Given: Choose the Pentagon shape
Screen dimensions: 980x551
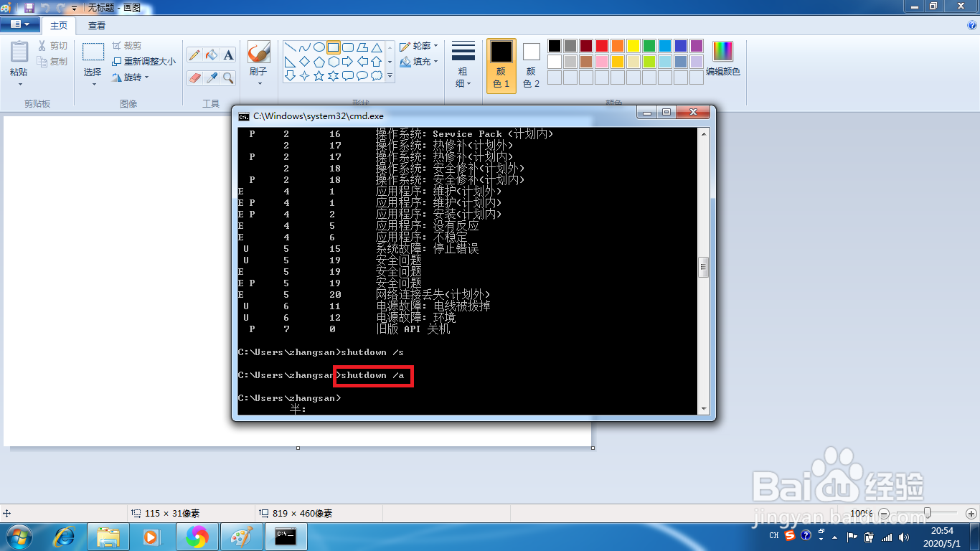Looking at the screenshot, I should tap(319, 62).
